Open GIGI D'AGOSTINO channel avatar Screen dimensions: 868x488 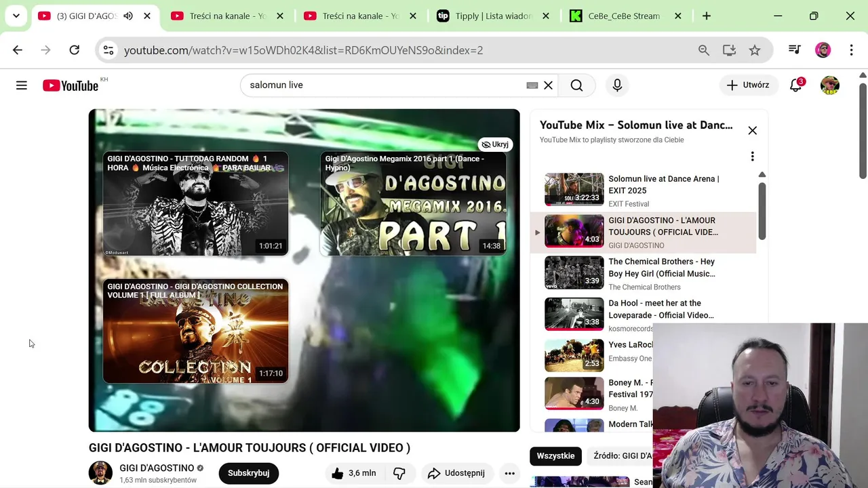[x=100, y=473]
